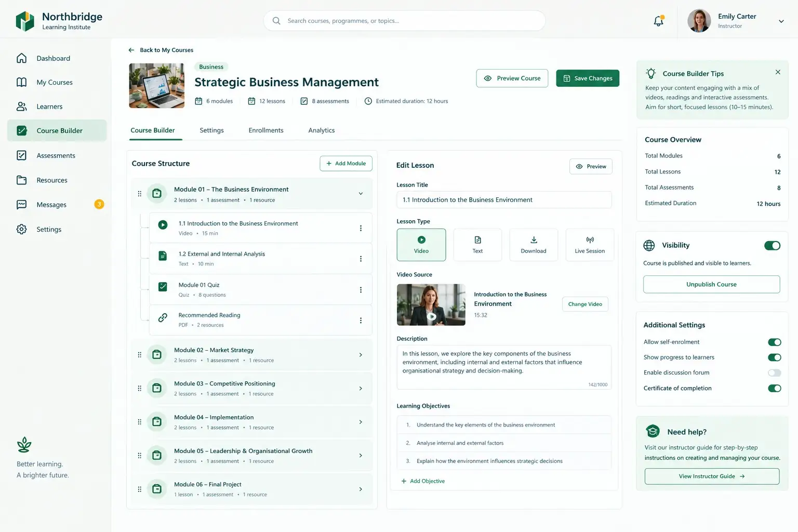Viewport: 798px width, 532px height.
Task: Click the Lesson Title input field
Action: [504, 200]
